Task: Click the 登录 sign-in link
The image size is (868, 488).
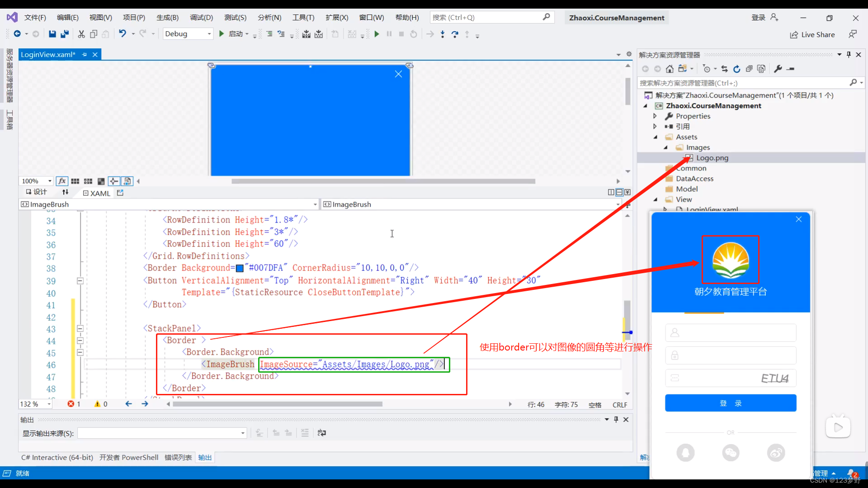Action: [x=758, y=18]
